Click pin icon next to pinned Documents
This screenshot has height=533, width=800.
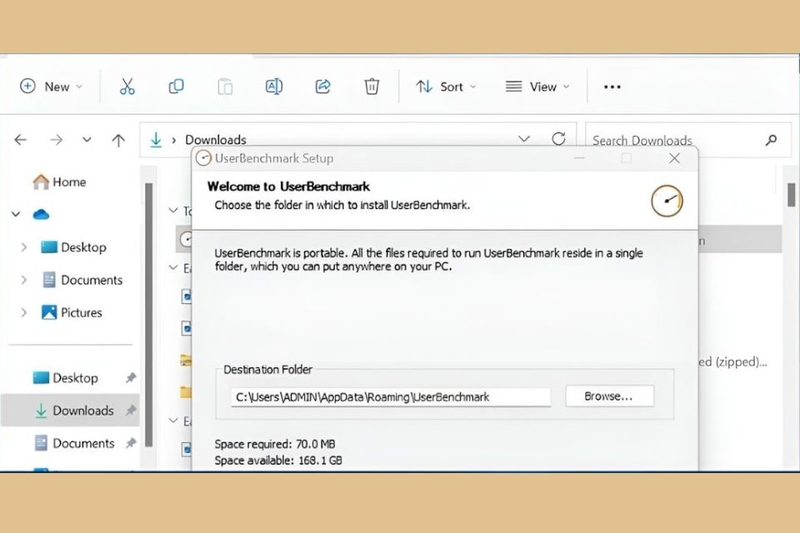coord(131,443)
